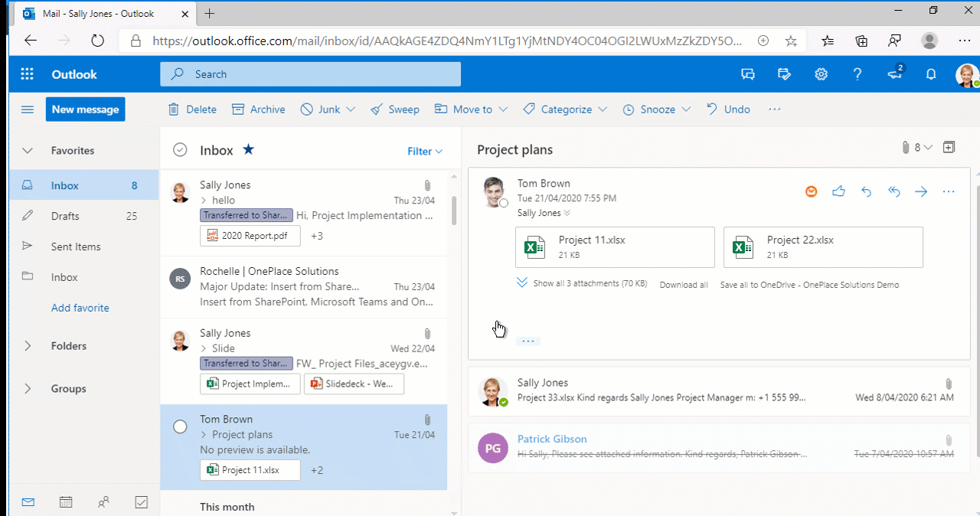The width and height of the screenshot is (980, 516).
Task: Open Sally Jones account picture
Action: (967, 75)
